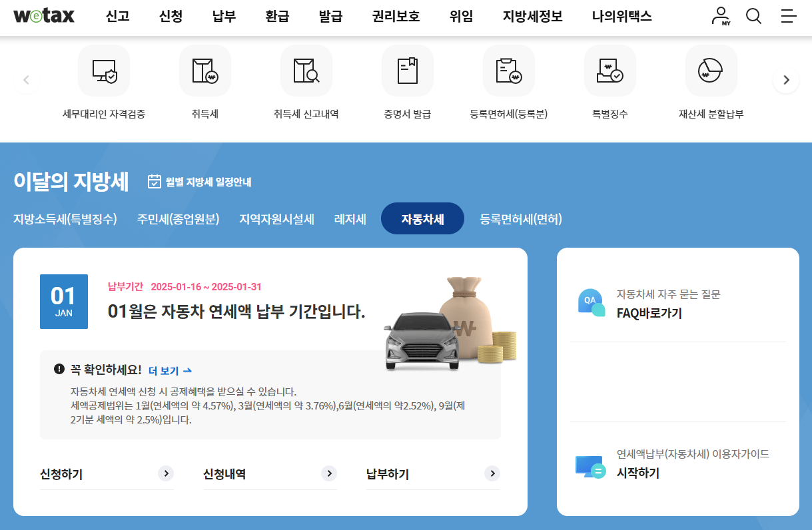Open the hamburger menu icon
Screen dimensions: 812x530
point(789,17)
